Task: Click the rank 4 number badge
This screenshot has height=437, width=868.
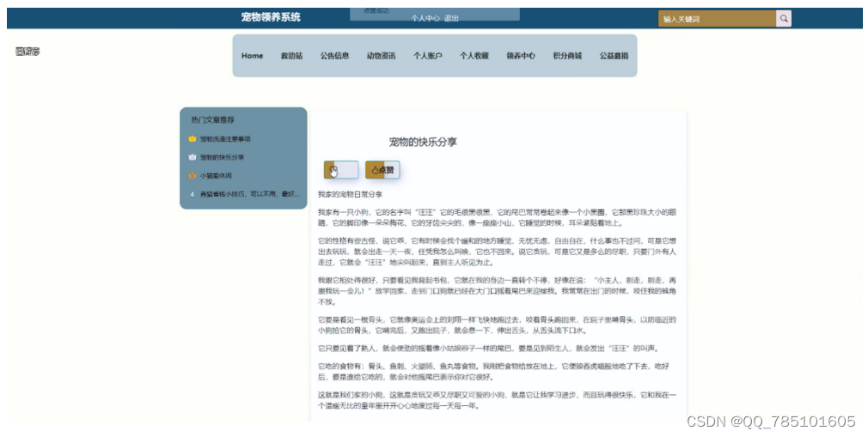Action: point(193,194)
